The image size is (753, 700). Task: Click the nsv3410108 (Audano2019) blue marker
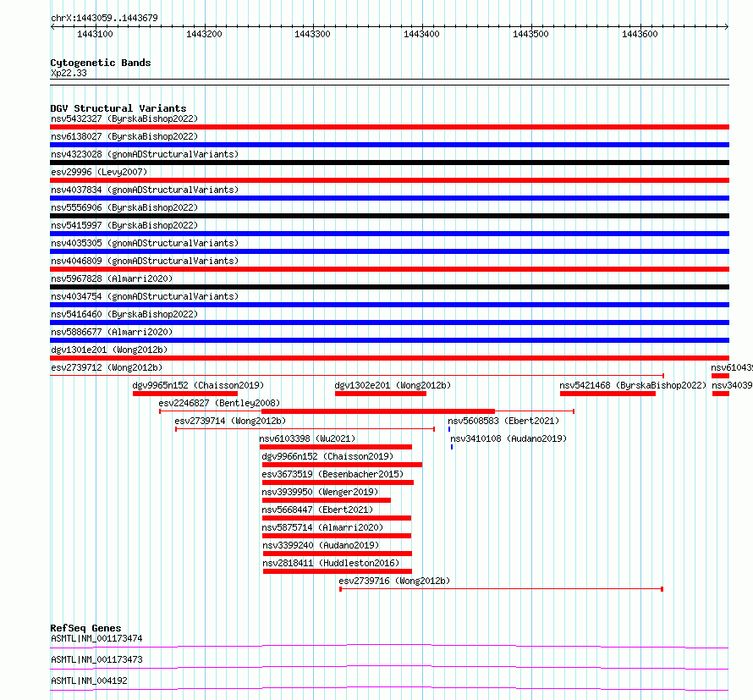coord(452,447)
